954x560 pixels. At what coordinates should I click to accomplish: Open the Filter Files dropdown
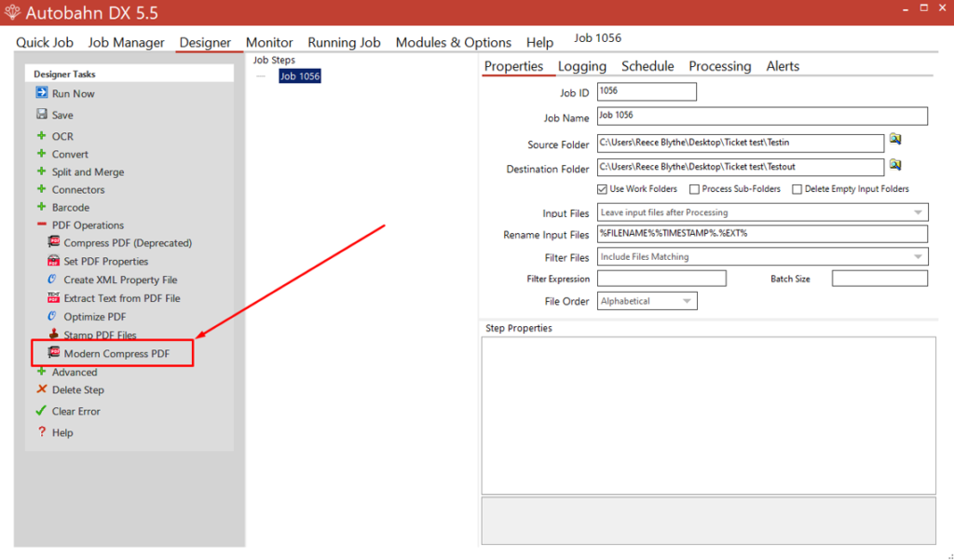pos(918,257)
